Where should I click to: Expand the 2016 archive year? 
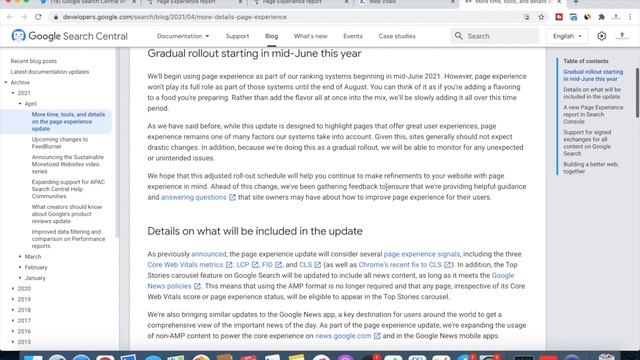coord(13,331)
